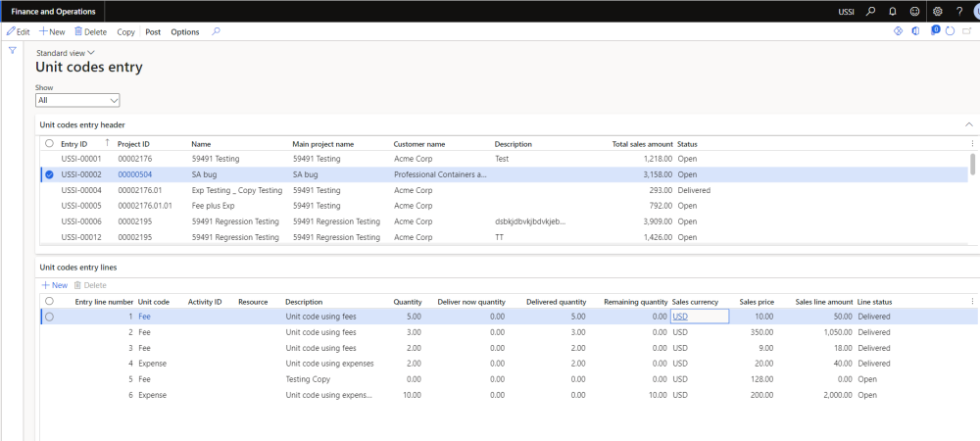Click the filter funnel icon in left pane
Screen dimensions: 980x441
(12, 50)
